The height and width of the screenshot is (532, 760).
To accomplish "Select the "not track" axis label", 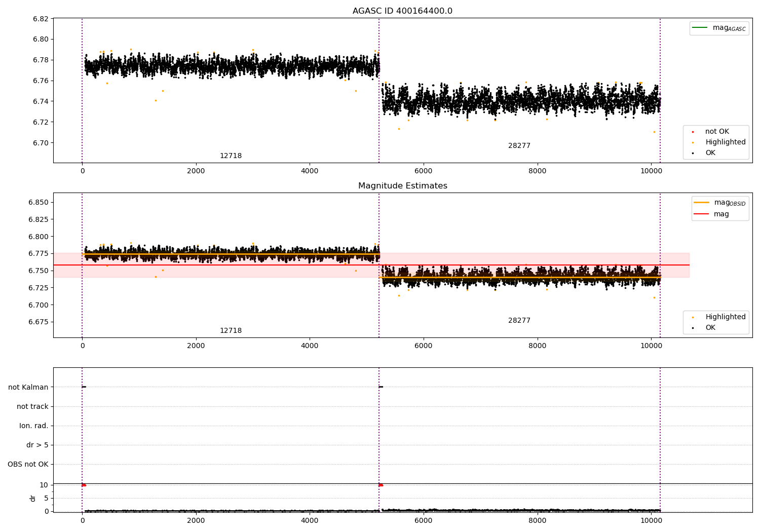I will click(x=32, y=406).
